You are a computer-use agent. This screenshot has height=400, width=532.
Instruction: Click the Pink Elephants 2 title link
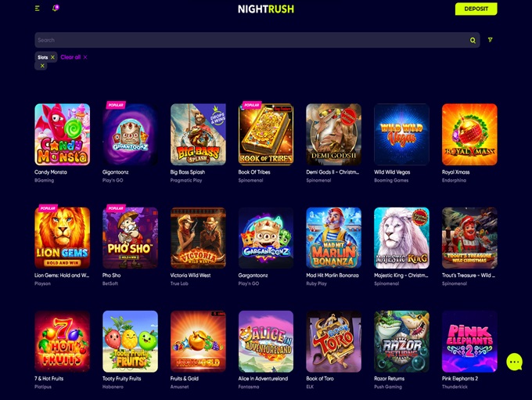pyautogui.click(x=460, y=379)
